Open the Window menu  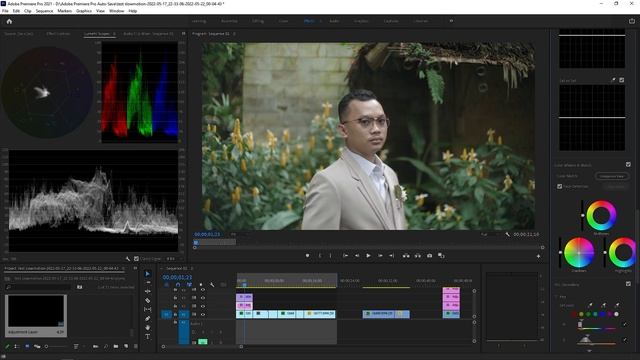(116, 11)
